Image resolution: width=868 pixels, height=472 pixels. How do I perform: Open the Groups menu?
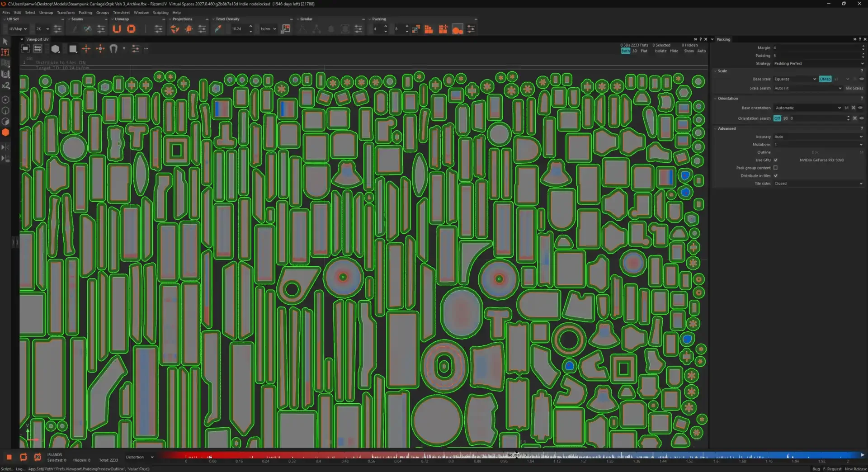tap(103, 13)
